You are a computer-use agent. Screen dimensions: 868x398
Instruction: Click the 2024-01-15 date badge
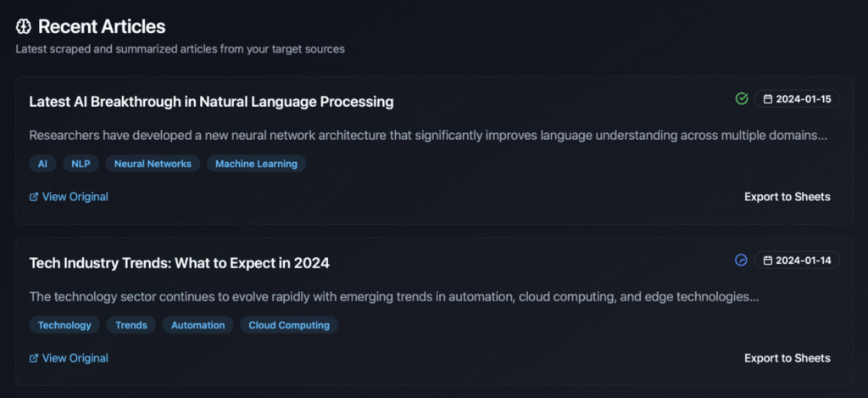point(797,99)
